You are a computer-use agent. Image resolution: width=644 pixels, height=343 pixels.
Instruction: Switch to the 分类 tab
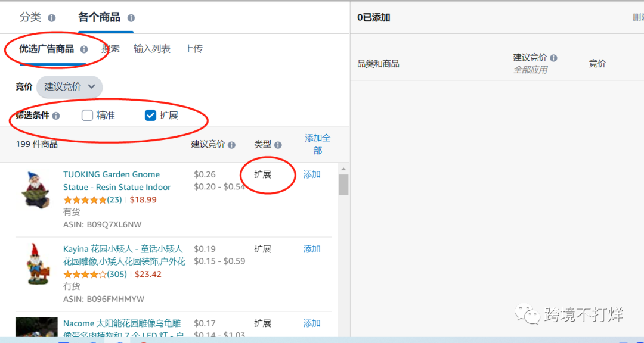[31, 18]
